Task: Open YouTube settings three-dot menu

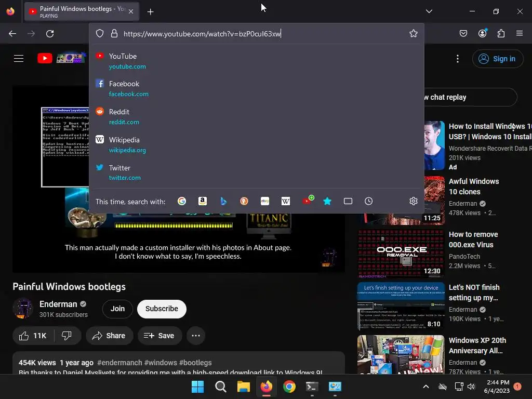Action: tap(458, 59)
